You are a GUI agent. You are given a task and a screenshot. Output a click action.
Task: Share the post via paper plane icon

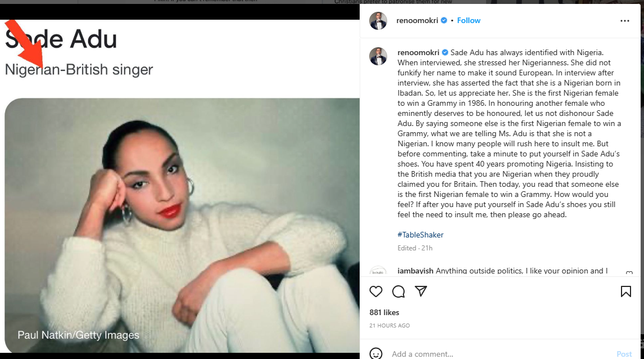(x=421, y=291)
